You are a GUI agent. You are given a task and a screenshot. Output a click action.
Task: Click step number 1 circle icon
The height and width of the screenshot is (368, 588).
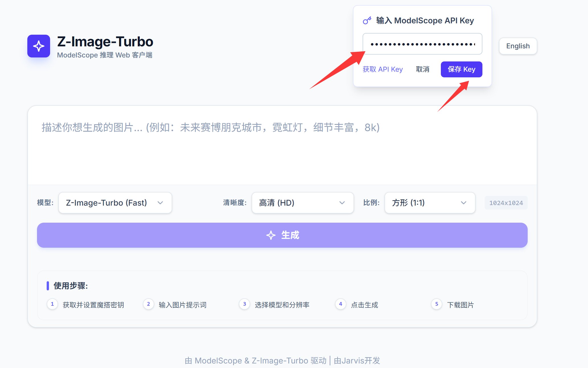[52, 304]
